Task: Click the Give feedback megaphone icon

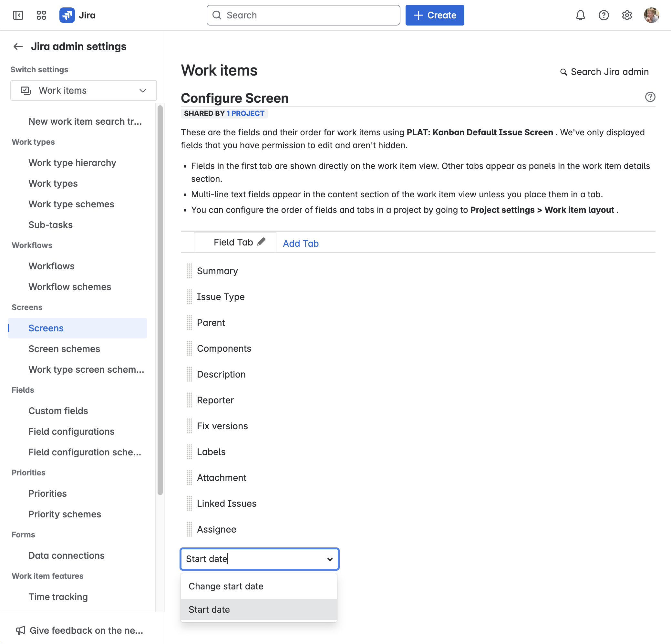Action: [21, 630]
